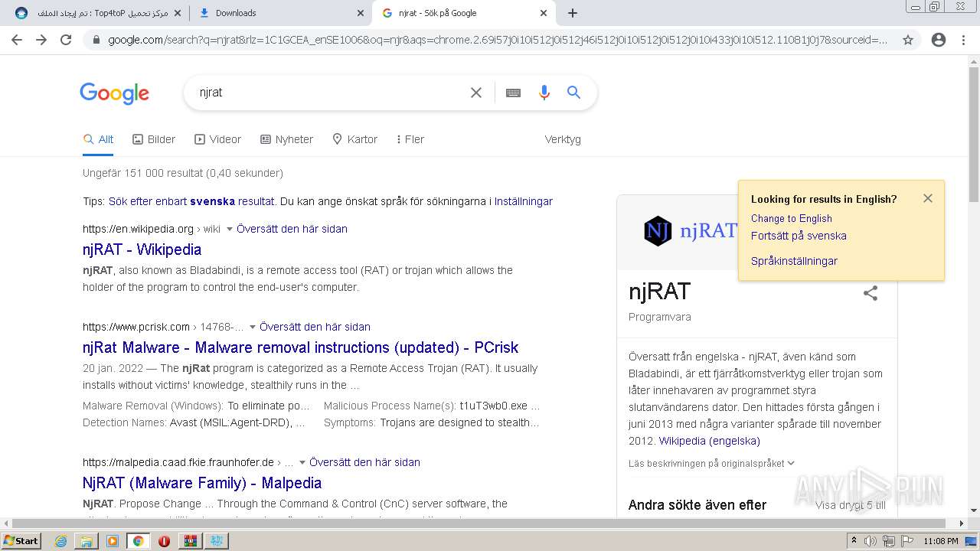Clear the search box with X
The width and height of the screenshot is (980, 551).
(476, 93)
